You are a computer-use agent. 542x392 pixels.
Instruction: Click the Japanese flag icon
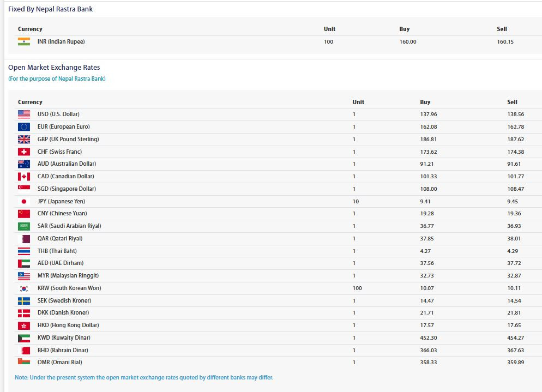[24, 202]
